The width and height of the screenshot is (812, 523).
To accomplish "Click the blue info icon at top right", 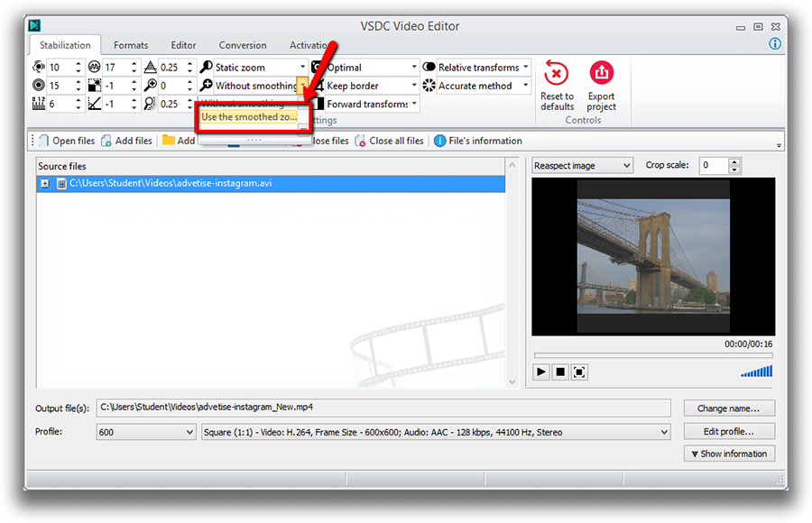I will [774, 43].
